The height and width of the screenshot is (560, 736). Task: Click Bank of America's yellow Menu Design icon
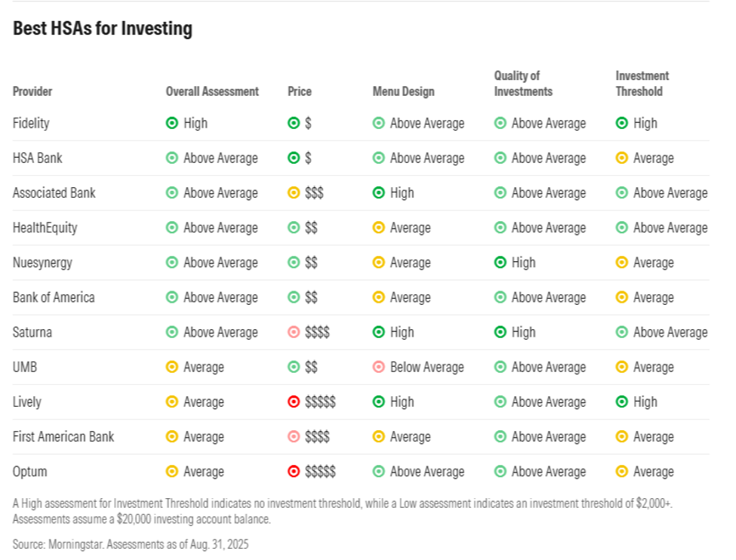pyautogui.click(x=378, y=297)
